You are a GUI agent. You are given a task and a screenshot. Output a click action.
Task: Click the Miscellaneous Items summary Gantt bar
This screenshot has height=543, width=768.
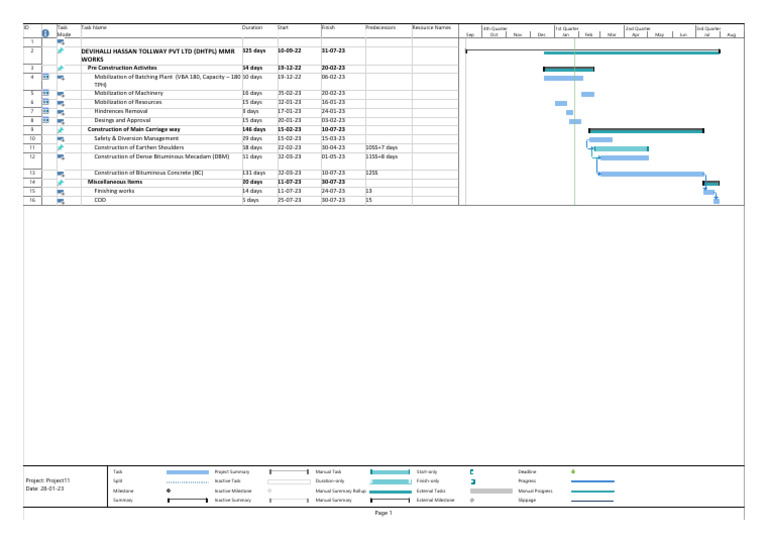711,183
